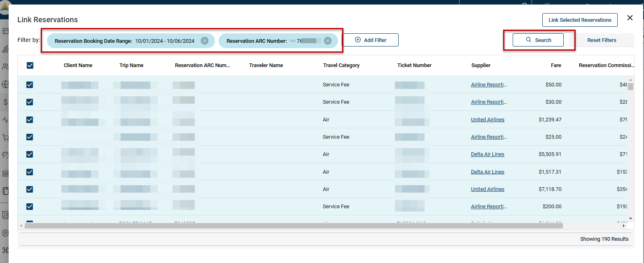The width and height of the screenshot is (644, 263).
Task: Open the clients icon in the sidebar
Action: (x=5, y=67)
